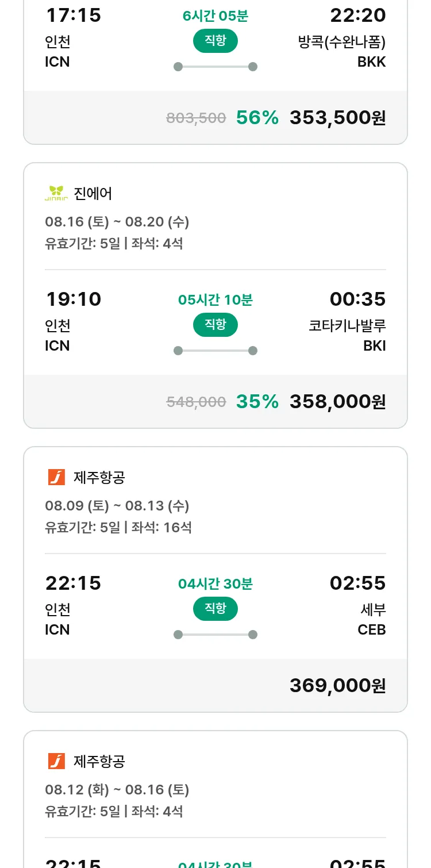
Task: Select the 358,000원 Jin Air fare
Action: [337, 401]
